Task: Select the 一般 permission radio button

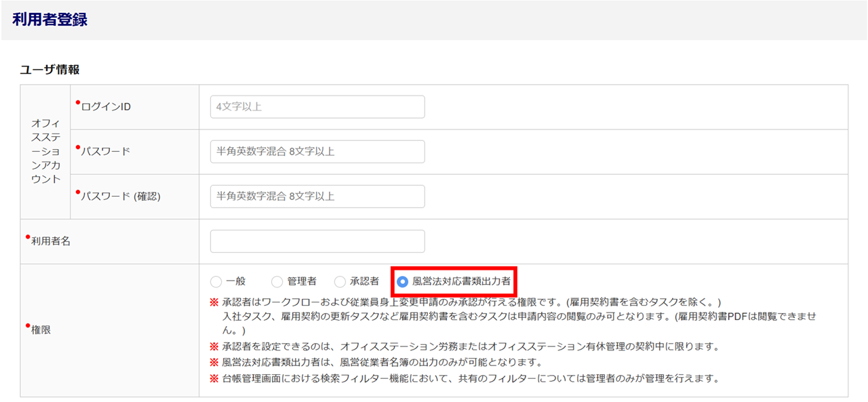Action: coord(216,281)
